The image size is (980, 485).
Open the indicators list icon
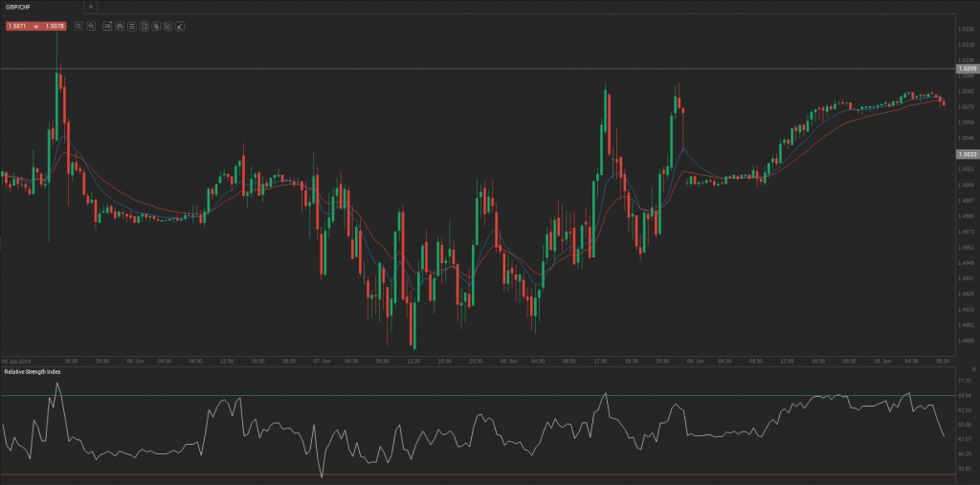tap(131, 26)
